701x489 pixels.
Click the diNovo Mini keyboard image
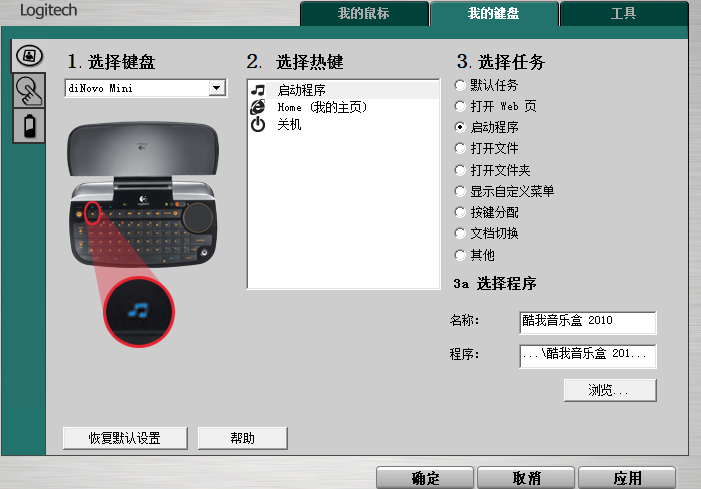point(143,194)
